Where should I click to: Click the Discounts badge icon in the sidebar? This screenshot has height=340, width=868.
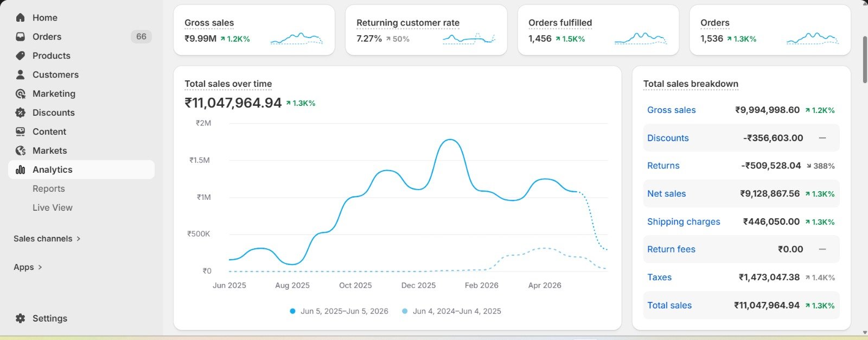[x=21, y=112]
